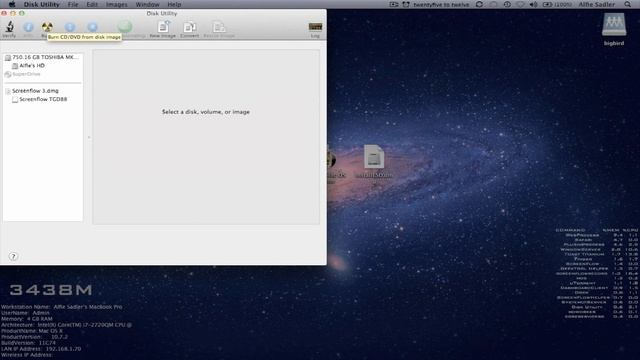The width and height of the screenshot is (640, 360).
Task: Click the ScreenFlow camera menu bar icon
Action: tap(393, 4)
